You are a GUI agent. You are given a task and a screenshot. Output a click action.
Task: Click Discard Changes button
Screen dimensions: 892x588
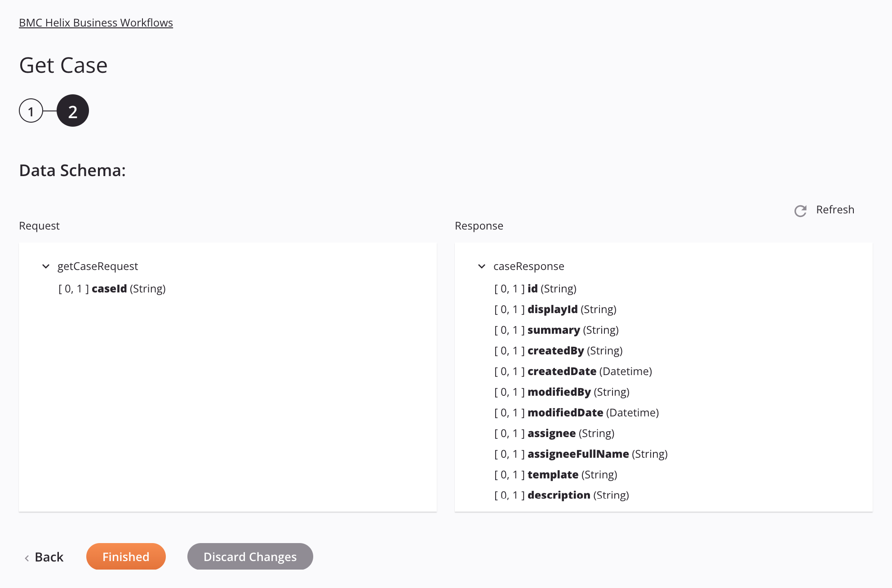pyautogui.click(x=250, y=556)
